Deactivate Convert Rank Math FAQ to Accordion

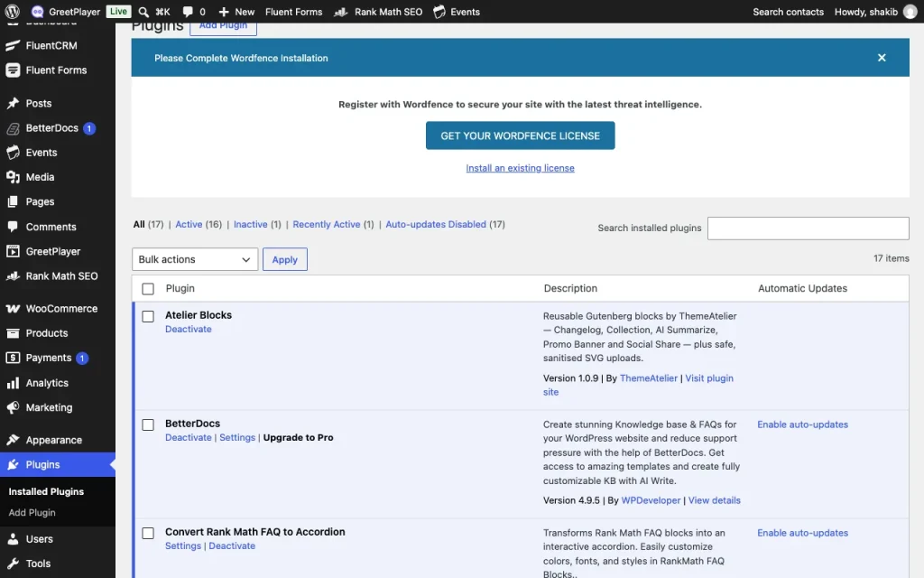[x=232, y=546]
